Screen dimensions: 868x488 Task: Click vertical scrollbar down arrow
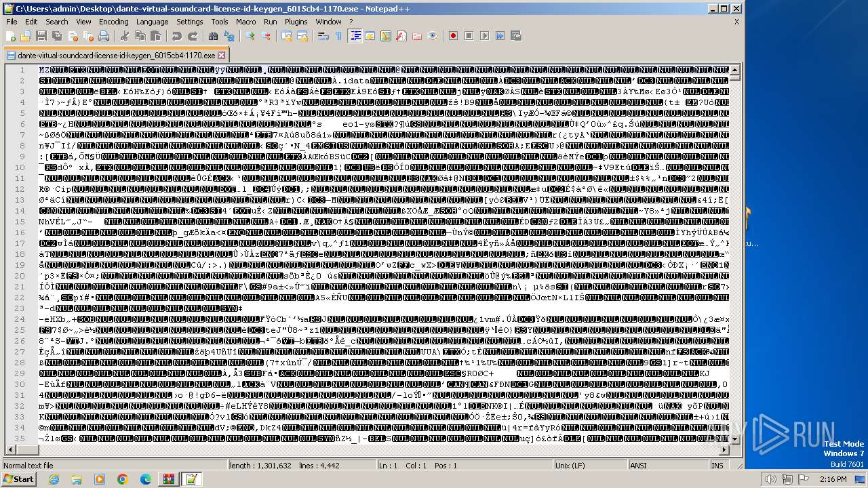click(x=735, y=440)
